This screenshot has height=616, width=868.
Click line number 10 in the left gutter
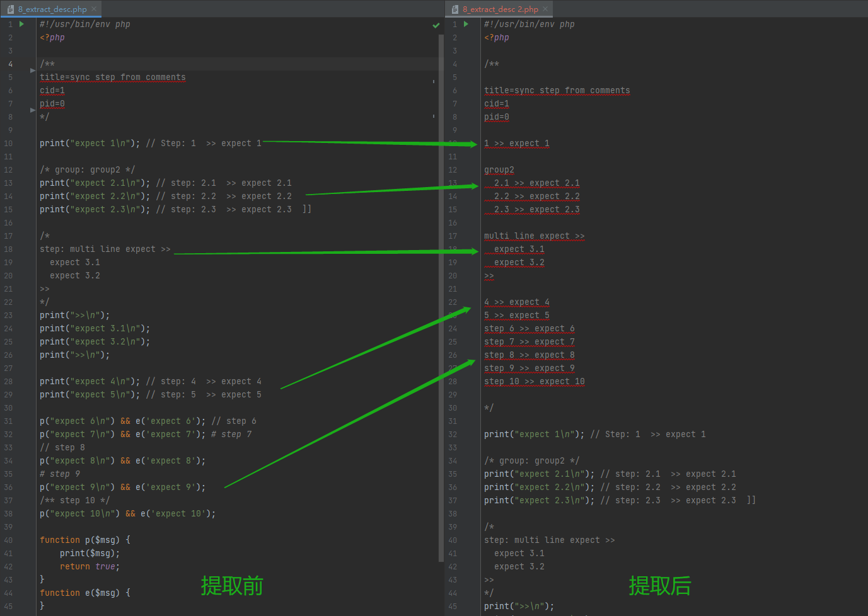pos(9,144)
